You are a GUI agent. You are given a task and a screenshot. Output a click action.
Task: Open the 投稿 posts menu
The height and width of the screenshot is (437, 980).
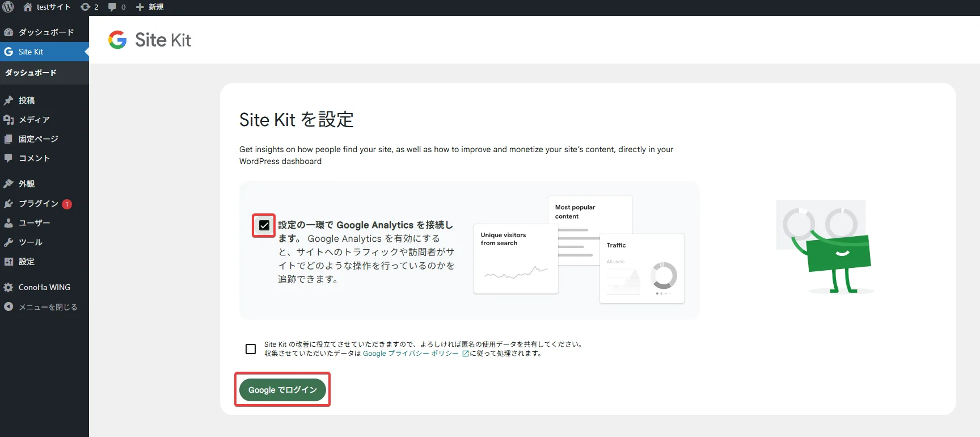pos(44,100)
